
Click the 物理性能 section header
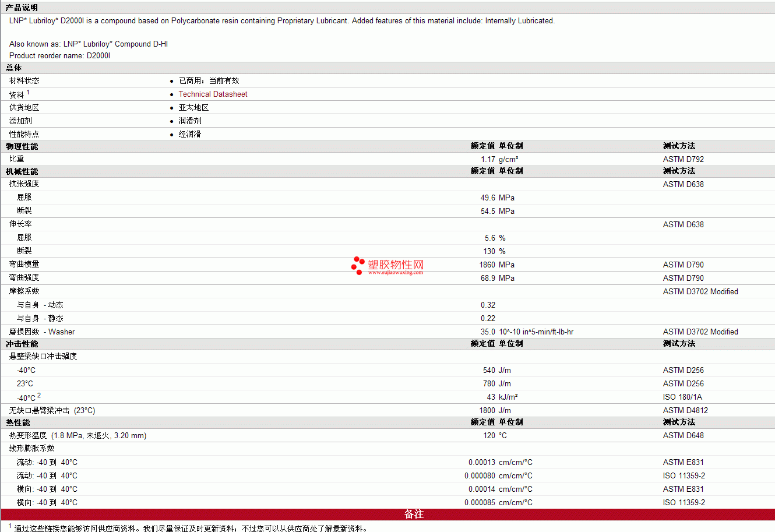point(22,146)
